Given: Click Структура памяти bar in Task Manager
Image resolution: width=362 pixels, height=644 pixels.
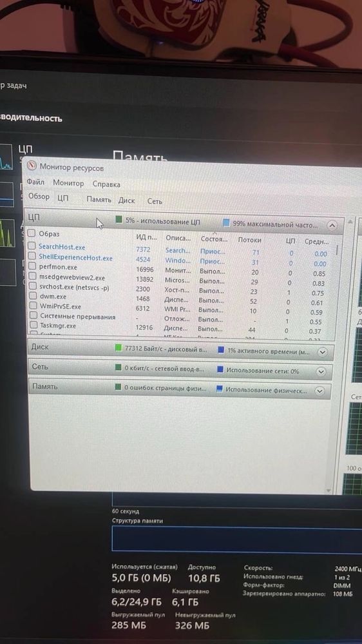Looking at the screenshot, I should coord(236,538).
